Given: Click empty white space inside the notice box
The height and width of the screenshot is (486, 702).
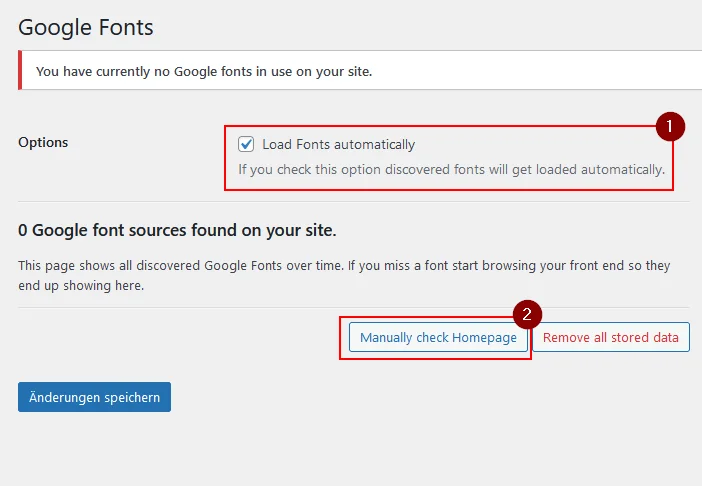Looking at the screenshot, I should click(x=537, y=71).
